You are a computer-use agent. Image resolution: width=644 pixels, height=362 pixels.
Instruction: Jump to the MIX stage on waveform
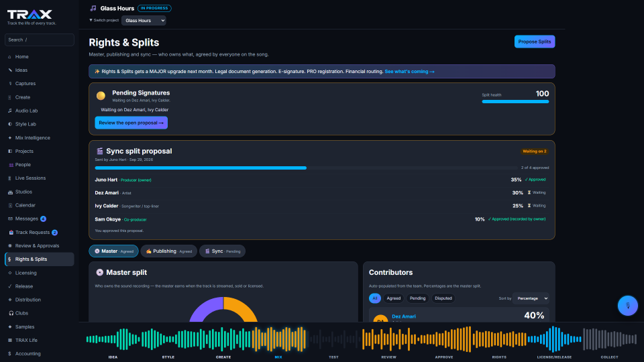coord(278,341)
